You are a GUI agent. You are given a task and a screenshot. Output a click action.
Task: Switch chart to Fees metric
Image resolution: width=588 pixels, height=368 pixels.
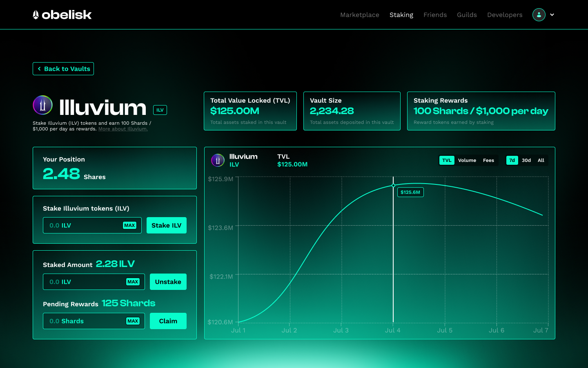point(488,160)
